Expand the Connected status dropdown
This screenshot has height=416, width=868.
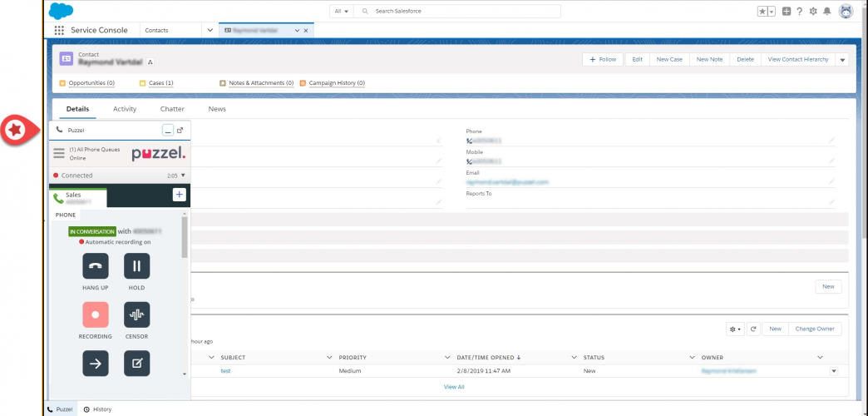tap(182, 176)
